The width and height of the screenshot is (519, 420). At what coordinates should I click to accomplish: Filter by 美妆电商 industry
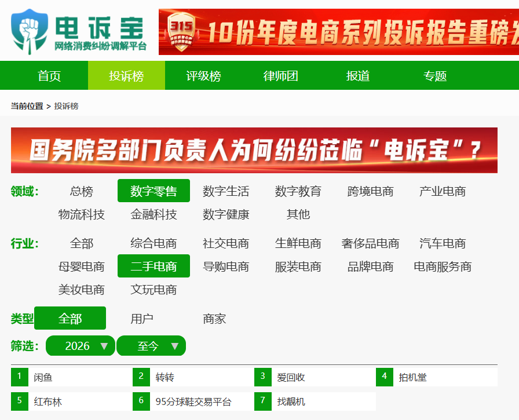pos(82,290)
